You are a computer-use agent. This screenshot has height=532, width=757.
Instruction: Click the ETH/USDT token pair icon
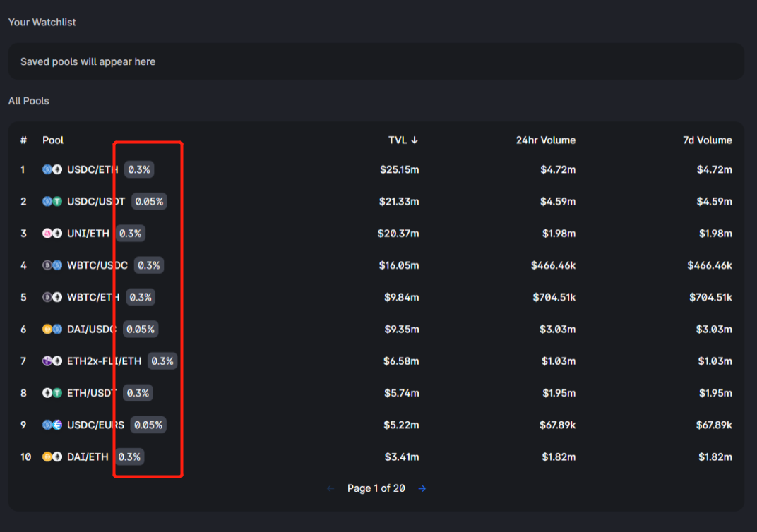tap(52, 393)
